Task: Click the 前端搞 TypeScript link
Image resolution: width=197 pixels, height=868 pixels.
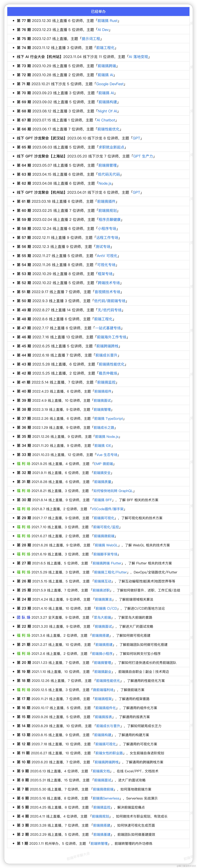Action: [108, 419]
